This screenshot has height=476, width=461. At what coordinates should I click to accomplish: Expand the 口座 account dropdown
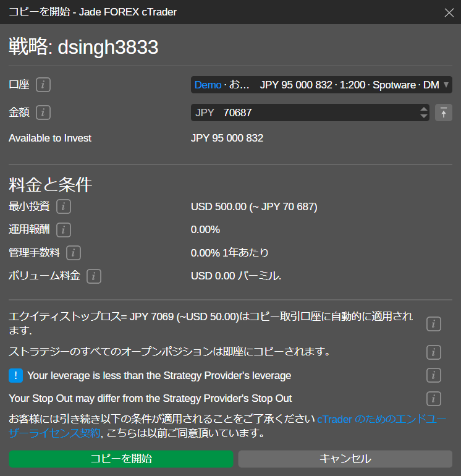click(x=321, y=85)
